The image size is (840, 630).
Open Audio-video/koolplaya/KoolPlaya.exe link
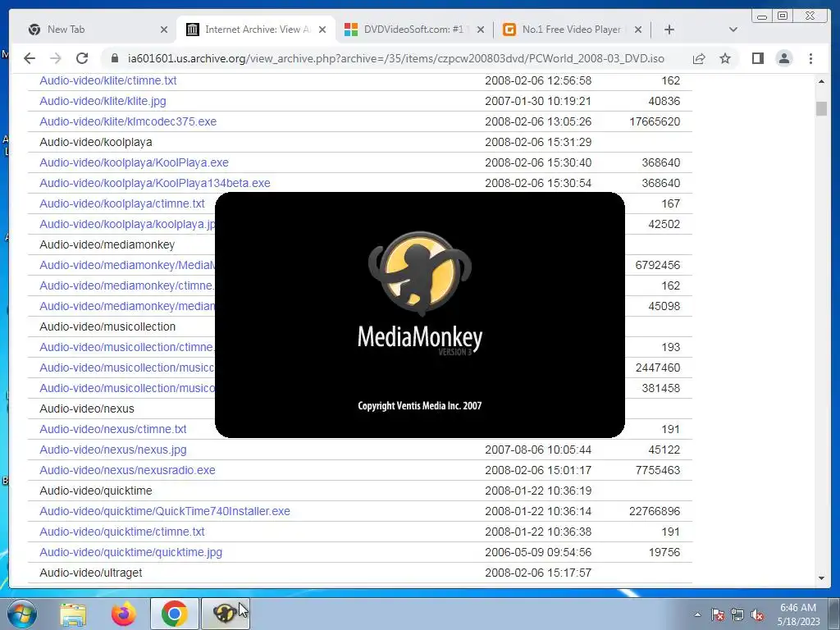point(134,162)
